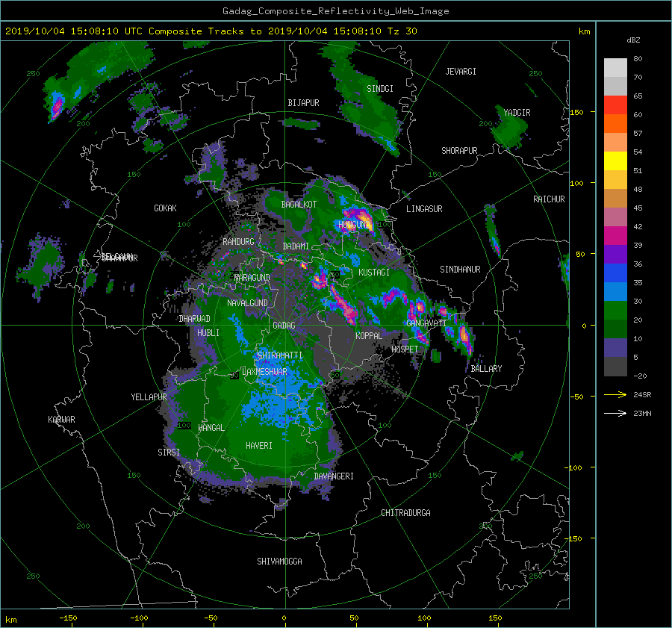Select the purple legend swatch between 39 and 36
Screen dimensions: 672x628
[x=615, y=255]
